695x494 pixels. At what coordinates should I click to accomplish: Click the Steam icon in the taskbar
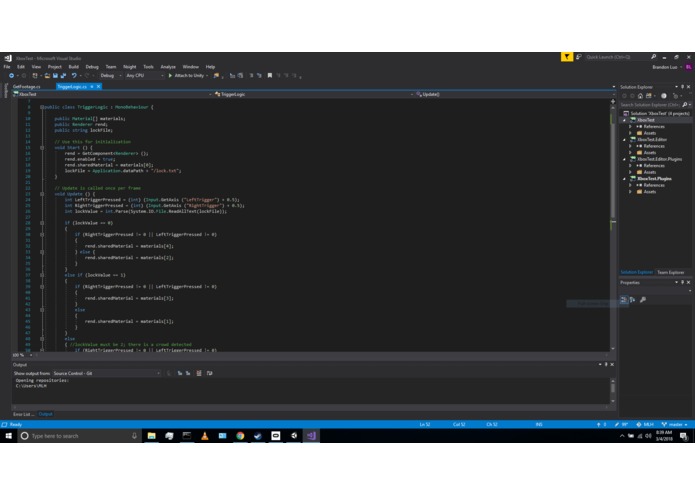(x=258, y=436)
